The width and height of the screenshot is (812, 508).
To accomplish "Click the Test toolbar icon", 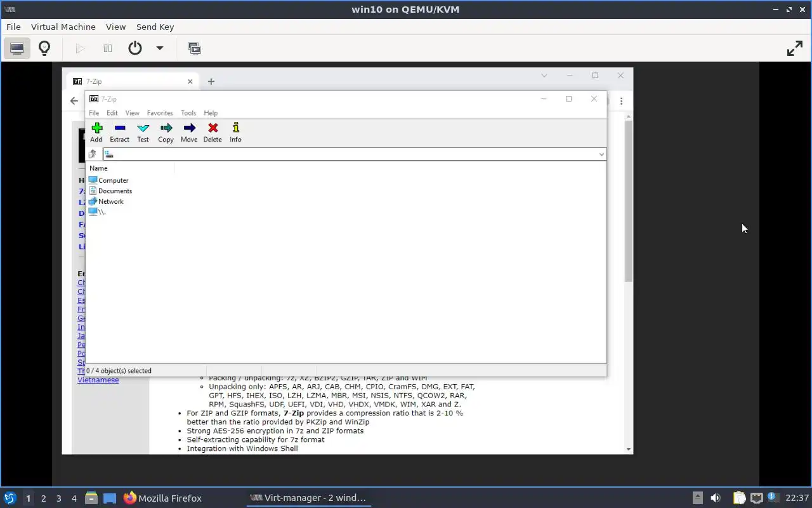I will pos(143,132).
